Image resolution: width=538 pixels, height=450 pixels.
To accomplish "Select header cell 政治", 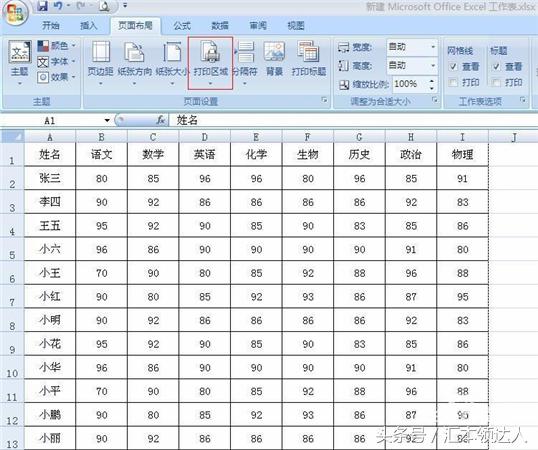I will pyautogui.click(x=411, y=154).
